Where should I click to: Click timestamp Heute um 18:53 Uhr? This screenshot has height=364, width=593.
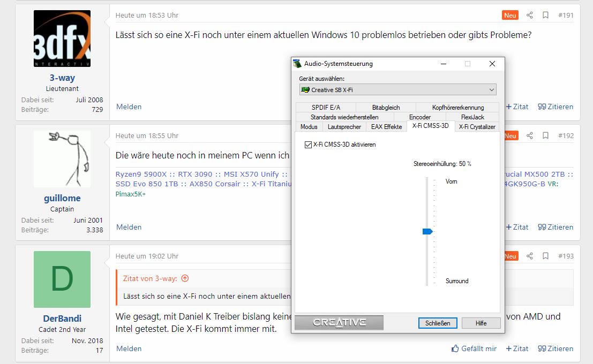pyautogui.click(x=147, y=15)
